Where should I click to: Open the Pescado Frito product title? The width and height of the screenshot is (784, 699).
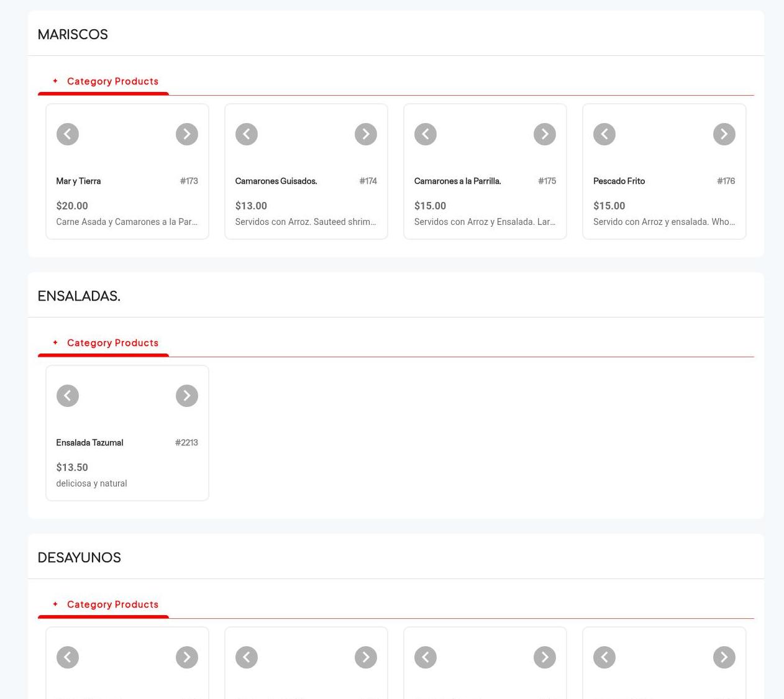pos(619,181)
